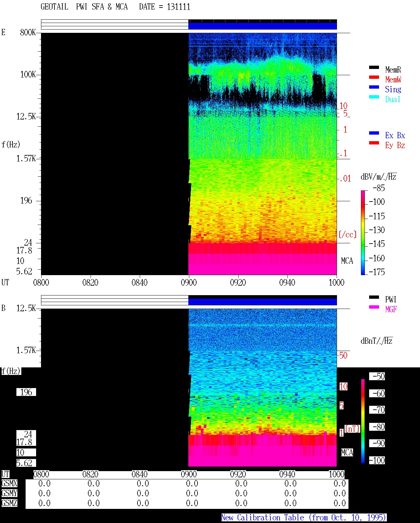
Task: Click the dBnT/√Hz unit label
Action: click(377, 341)
